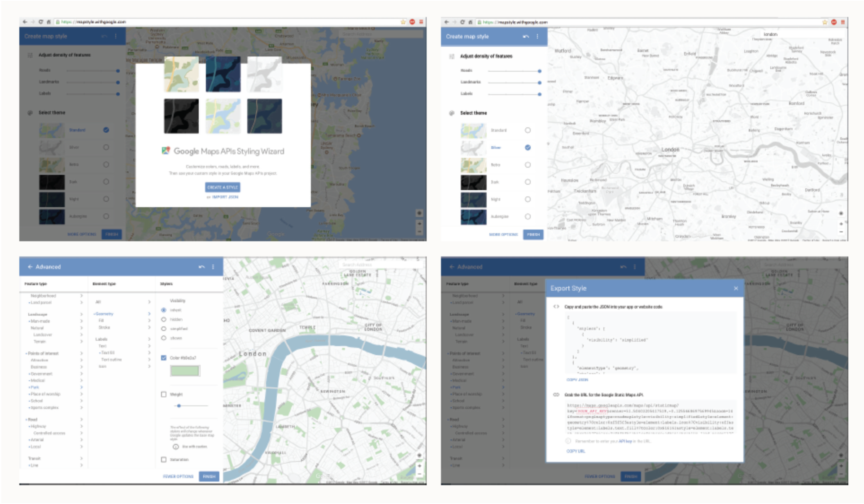
Task: Click the 'Use with caution' info icon
Action: point(176,447)
